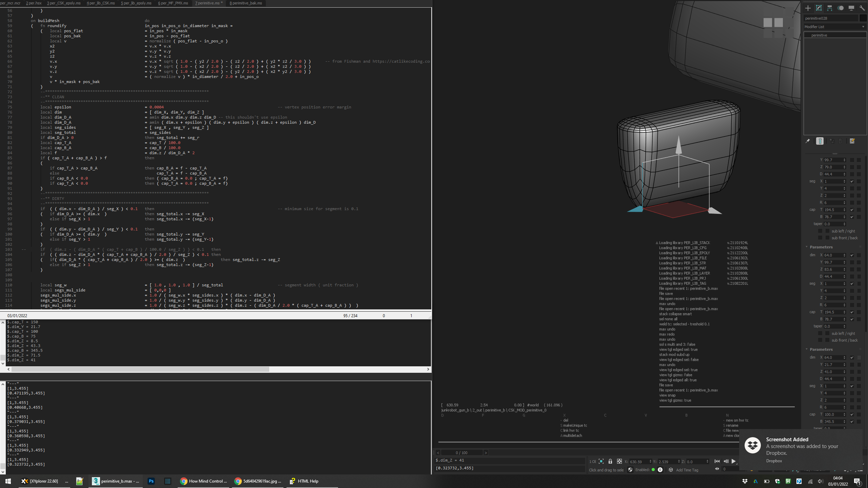This screenshot has height=488, width=868.
Task: Click the volume tray icon
Action: (820, 481)
